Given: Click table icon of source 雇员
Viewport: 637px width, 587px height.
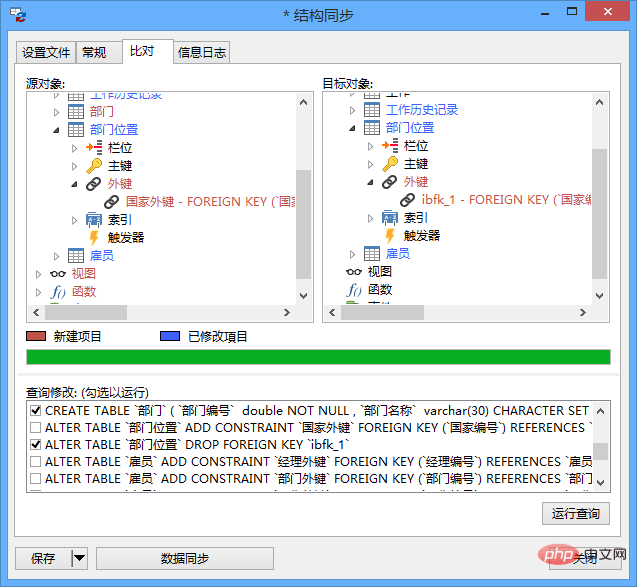Looking at the screenshot, I should coord(76,256).
